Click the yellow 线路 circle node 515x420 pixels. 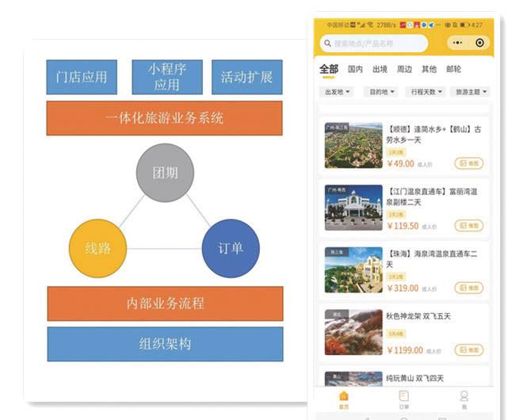[98, 248]
